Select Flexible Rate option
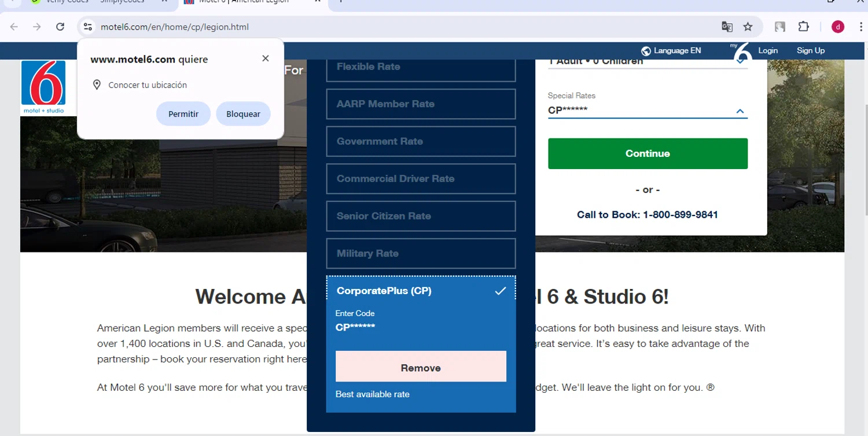The width and height of the screenshot is (868, 436). [421, 68]
